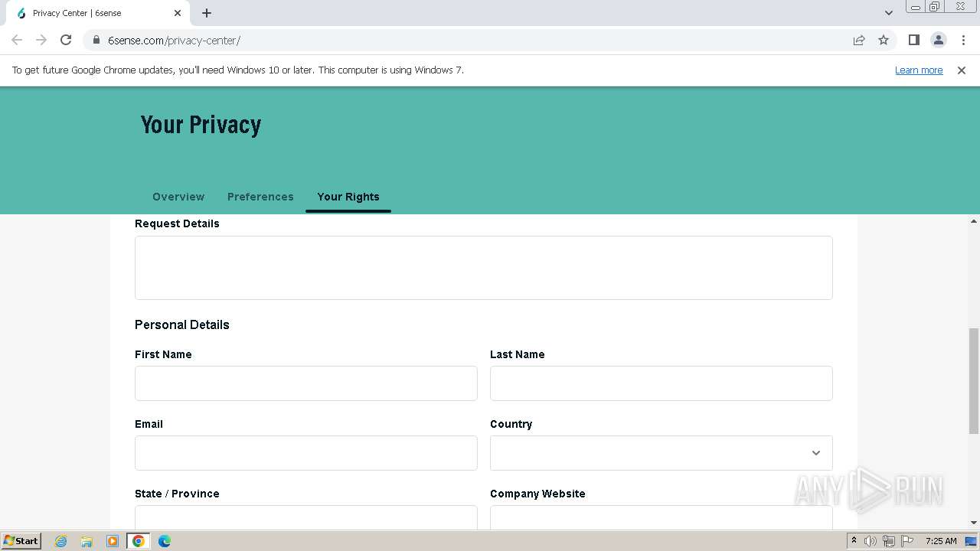Screen dimensions: 980x551
Task: Click the Company Website field
Action: (661, 517)
